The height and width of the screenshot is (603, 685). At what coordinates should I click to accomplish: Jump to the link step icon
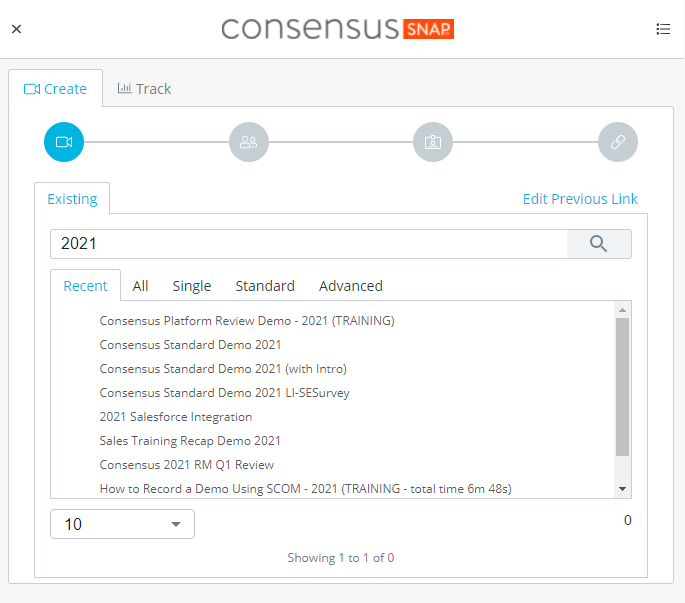(618, 142)
